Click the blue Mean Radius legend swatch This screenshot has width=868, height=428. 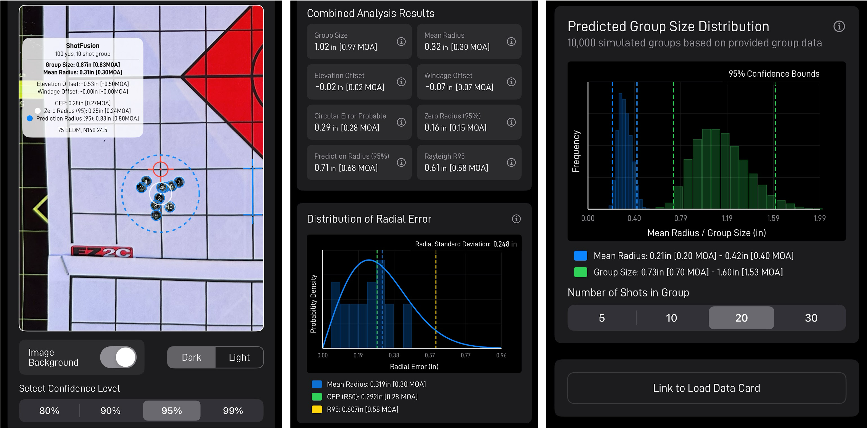pyautogui.click(x=580, y=256)
